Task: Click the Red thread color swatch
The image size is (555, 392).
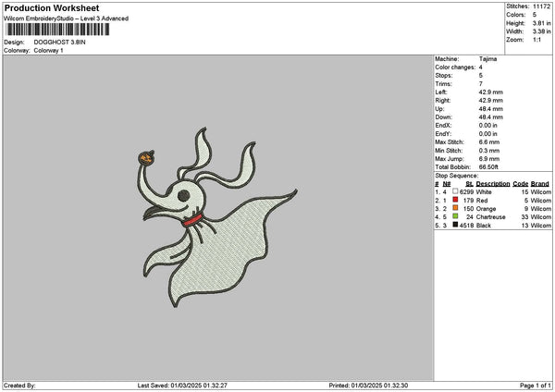Action: click(x=455, y=200)
